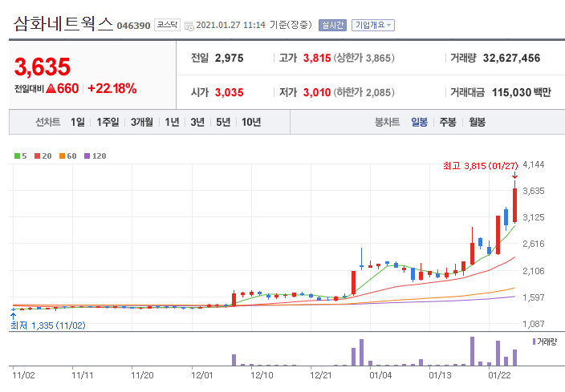The image size is (565, 392).
Task: Click green 5-day moving average swatch
Action: coord(17,156)
